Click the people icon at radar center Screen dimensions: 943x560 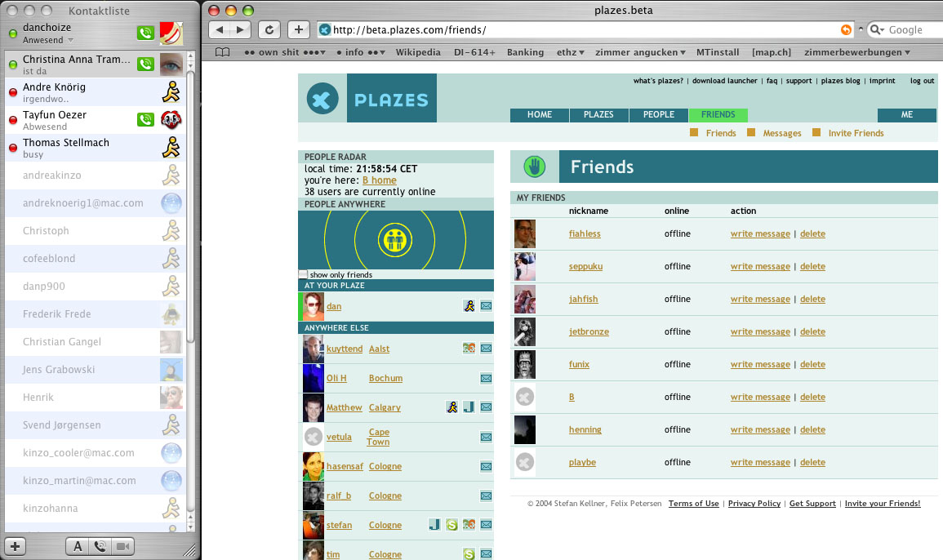(x=394, y=240)
